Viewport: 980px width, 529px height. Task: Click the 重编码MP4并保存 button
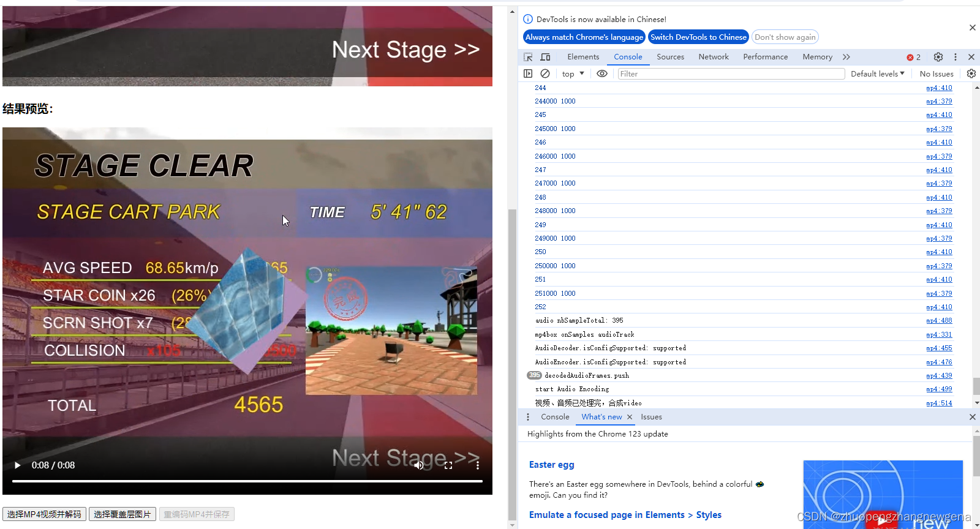[197, 514]
